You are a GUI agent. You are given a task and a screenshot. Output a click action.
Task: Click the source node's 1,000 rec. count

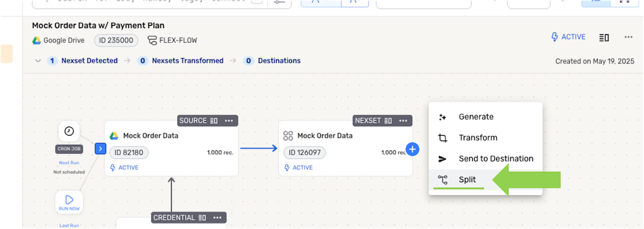(x=220, y=152)
